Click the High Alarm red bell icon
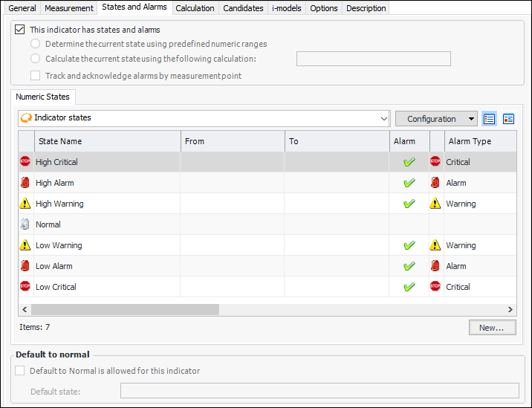 (25, 183)
